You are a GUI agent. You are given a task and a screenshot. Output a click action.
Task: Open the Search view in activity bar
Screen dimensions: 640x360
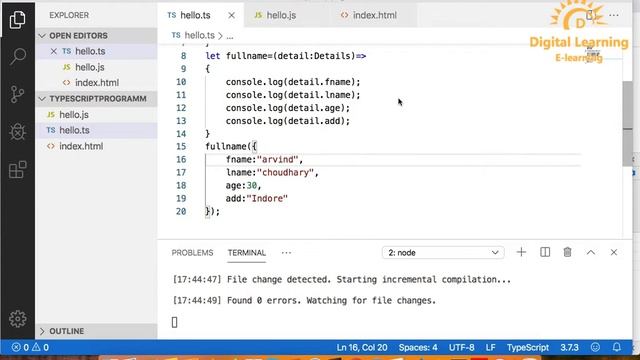point(18,56)
